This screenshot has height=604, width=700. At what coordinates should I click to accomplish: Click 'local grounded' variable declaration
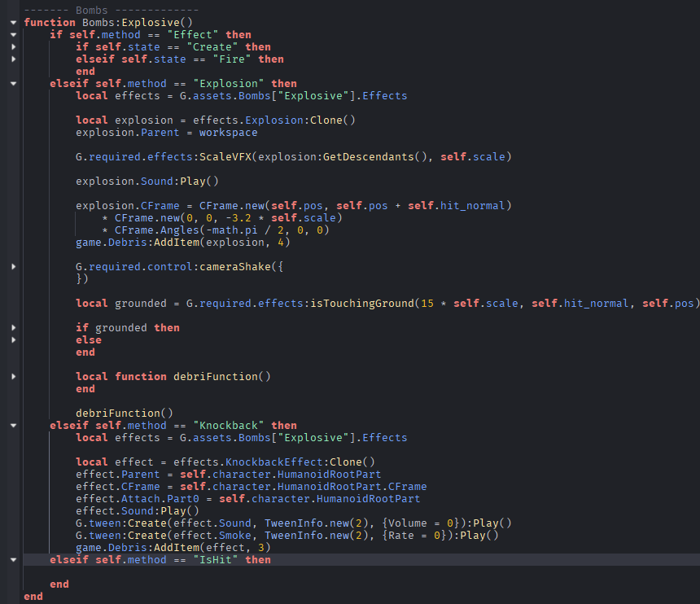(x=121, y=303)
